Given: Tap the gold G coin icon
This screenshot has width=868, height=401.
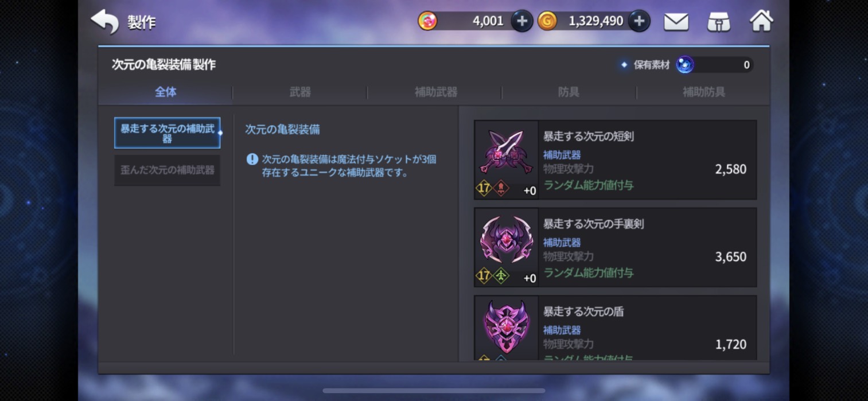Looking at the screenshot, I should tap(547, 21).
